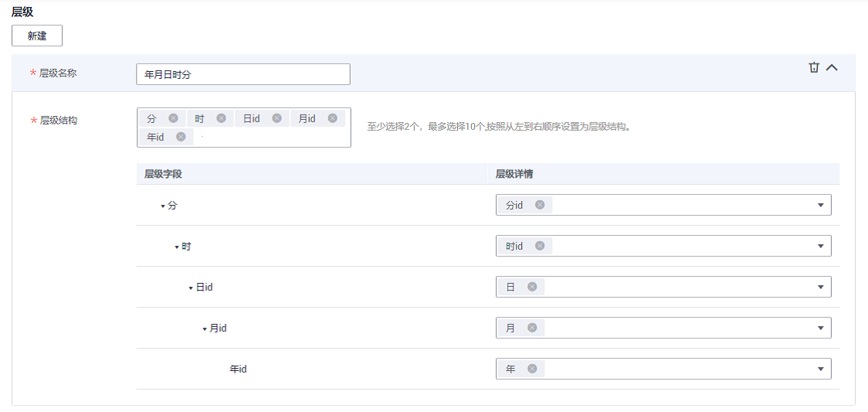Image resolution: width=868 pixels, height=412 pixels.
Task: Remove the 分 tag from 层级结构
Action: 173,118
